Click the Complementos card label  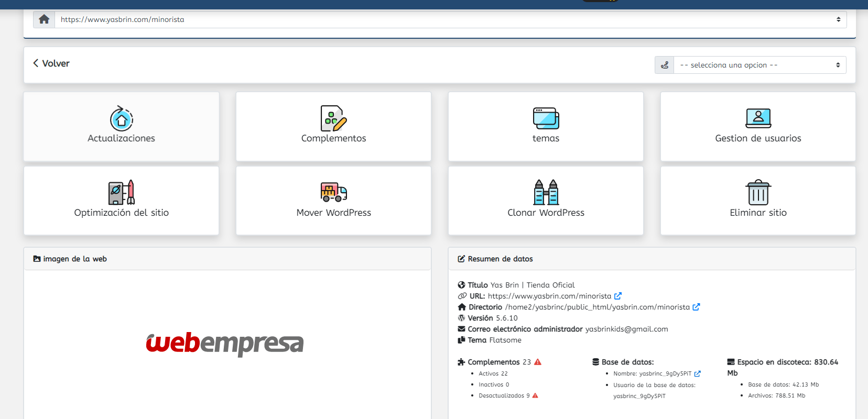pos(333,138)
